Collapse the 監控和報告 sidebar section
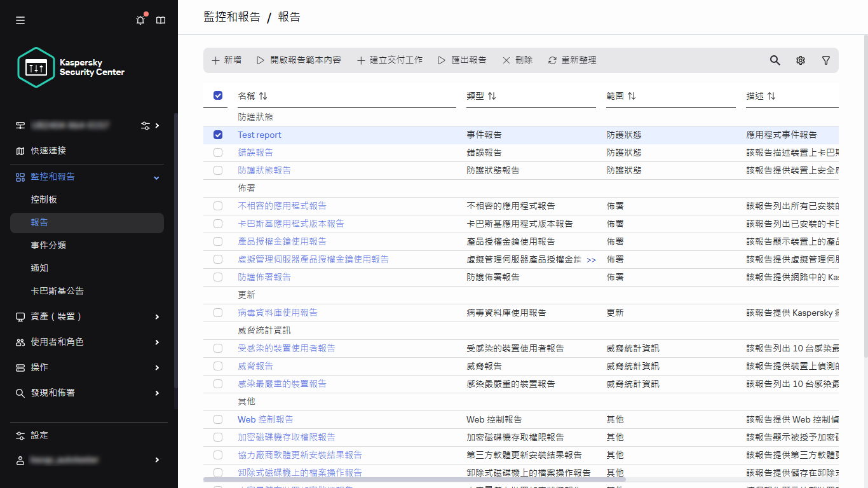Screen dimensions: 868x488 tap(156, 177)
